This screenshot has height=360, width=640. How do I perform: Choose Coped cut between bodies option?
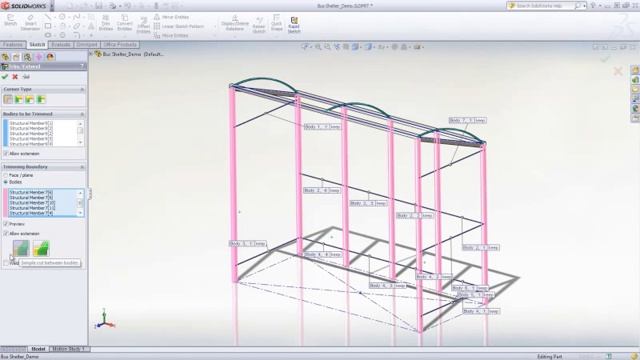pyautogui.click(x=41, y=248)
